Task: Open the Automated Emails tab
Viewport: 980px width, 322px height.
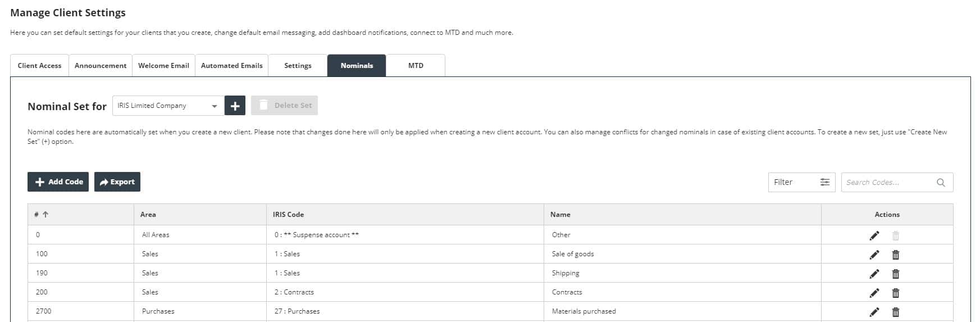Action: click(x=231, y=66)
